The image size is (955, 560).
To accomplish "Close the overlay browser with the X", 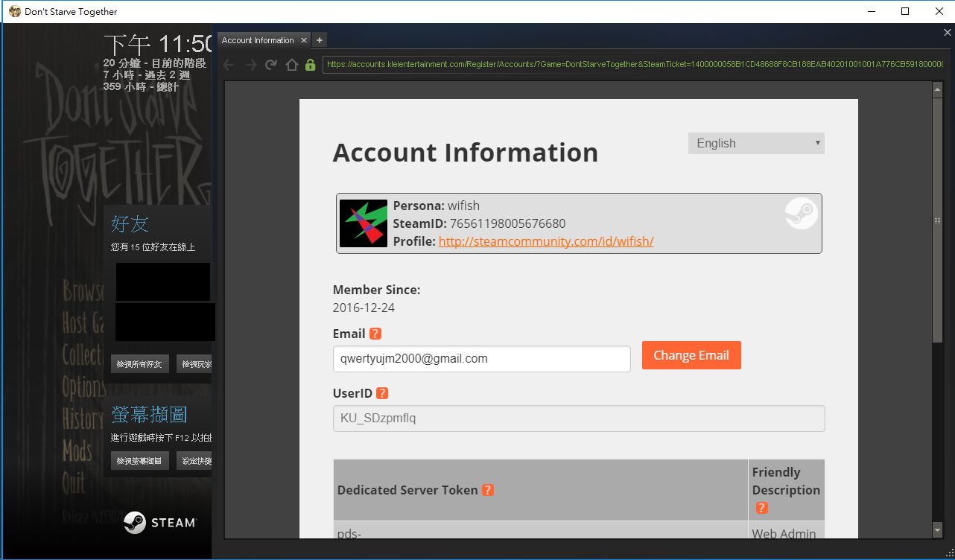I will pos(948,33).
